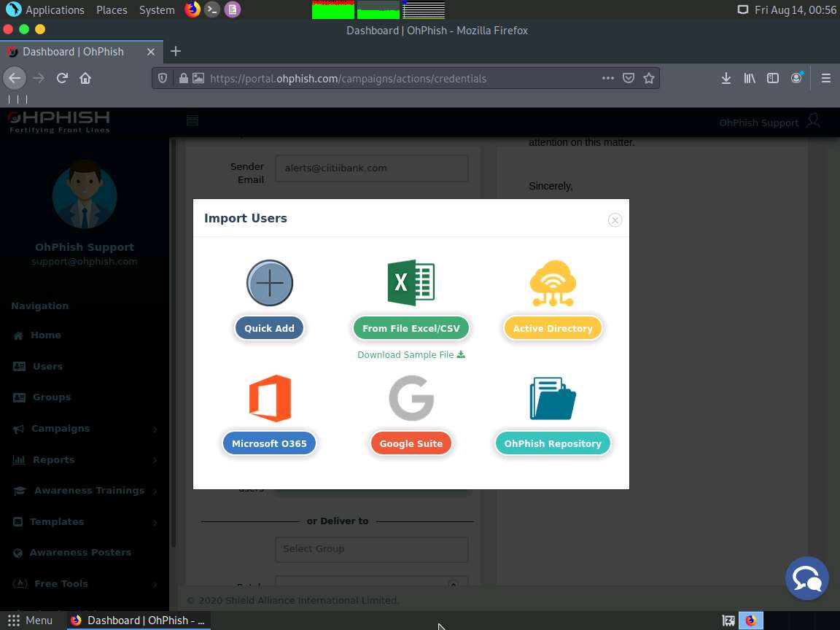The height and width of the screenshot is (630, 840).
Task: Launch the terminal from the top panel
Action: pyautogui.click(x=212, y=9)
